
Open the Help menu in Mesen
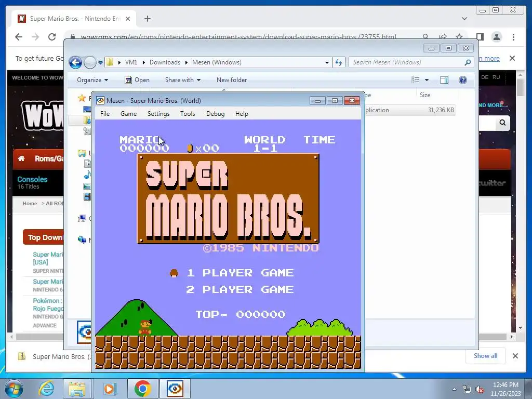pyautogui.click(x=242, y=114)
